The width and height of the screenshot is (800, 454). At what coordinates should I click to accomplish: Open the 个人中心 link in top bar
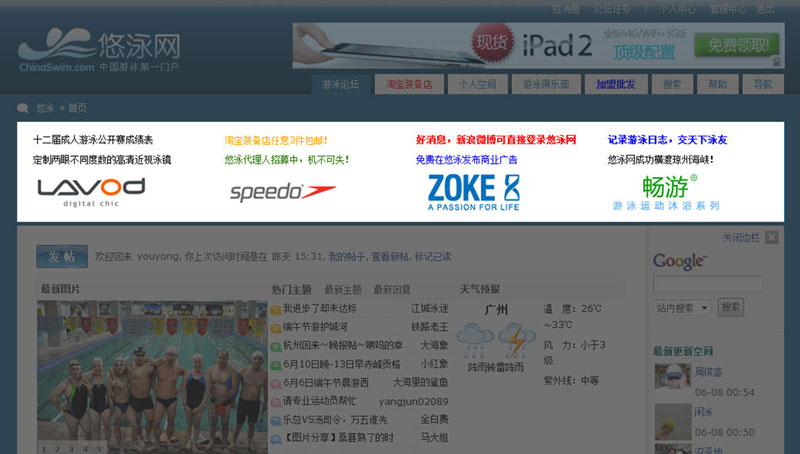[x=677, y=9]
